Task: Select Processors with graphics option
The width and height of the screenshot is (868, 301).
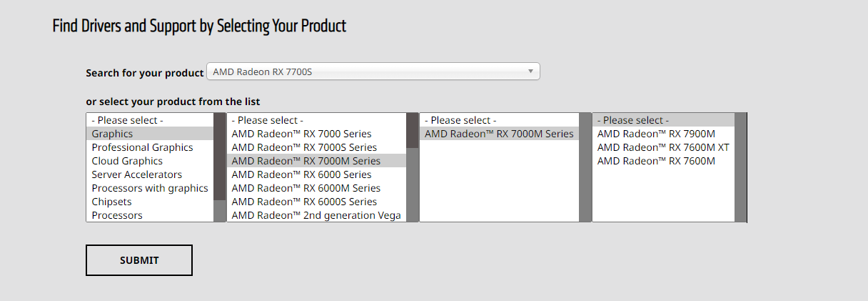Action: tap(150, 188)
